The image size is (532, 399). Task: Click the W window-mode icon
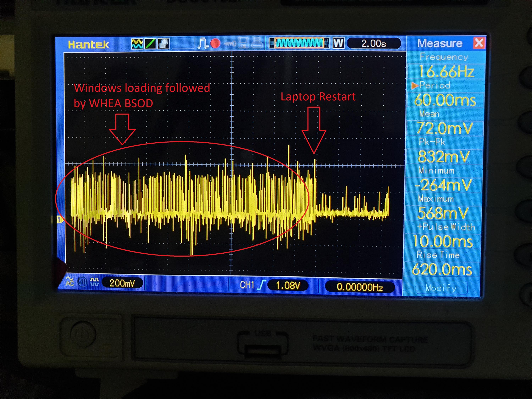pyautogui.click(x=338, y=43)
